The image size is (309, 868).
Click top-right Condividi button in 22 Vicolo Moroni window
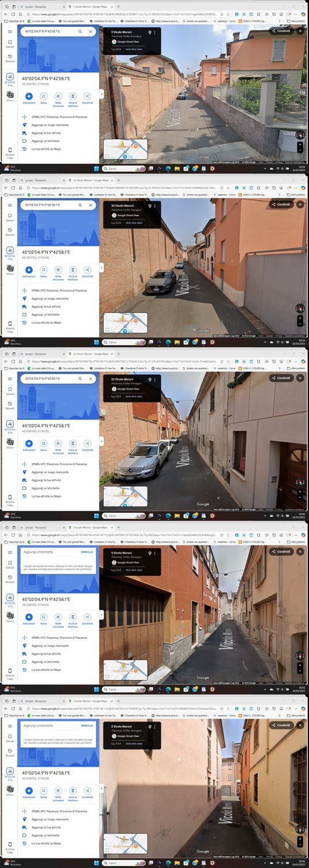click(x=282, y=378)
